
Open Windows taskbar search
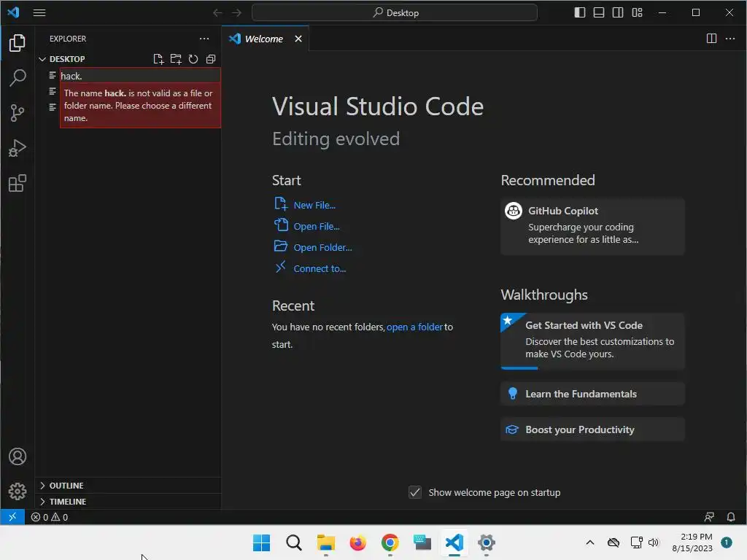pos(293,542)
